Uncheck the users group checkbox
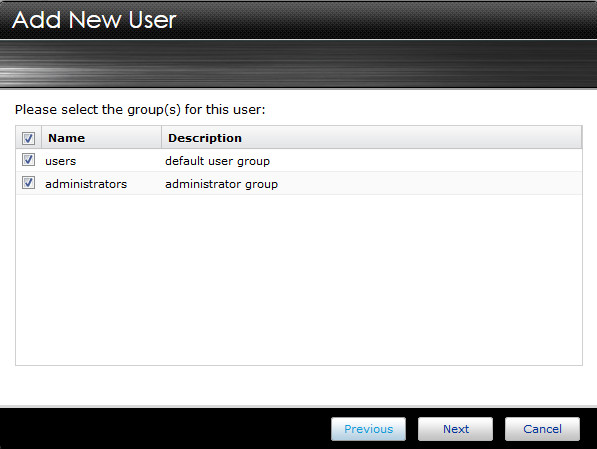The height and width of the screenshot is (449, 597). pyautogui.click(x=28, y=160)
